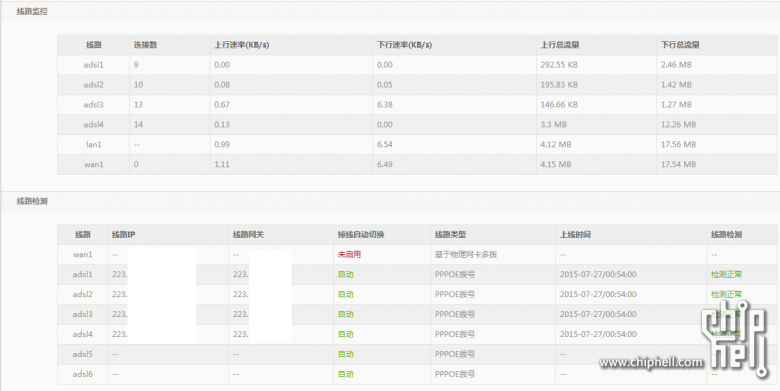This screenshot has height=391, width=780.
Task: Click the 223. gateway cell of adsl4
Action: (240, 334)
